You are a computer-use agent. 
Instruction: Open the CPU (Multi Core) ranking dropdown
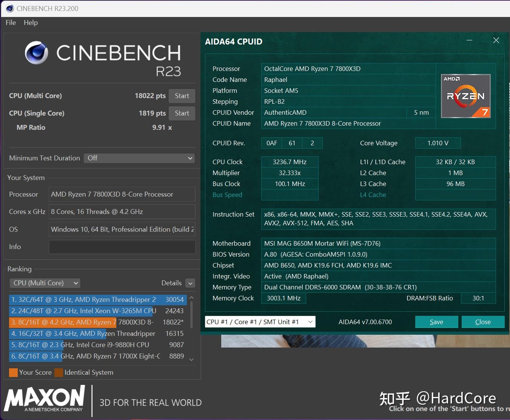[x=45, y=283]
